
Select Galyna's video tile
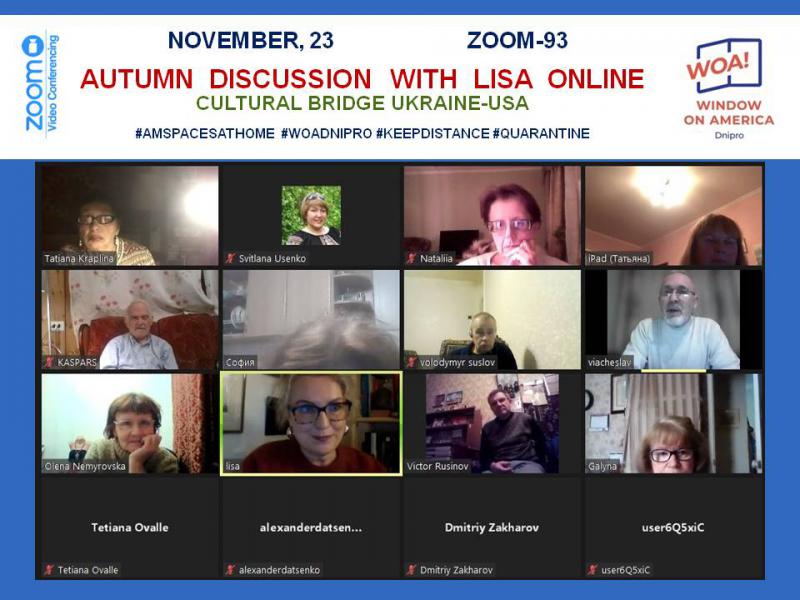pos(673,423)
